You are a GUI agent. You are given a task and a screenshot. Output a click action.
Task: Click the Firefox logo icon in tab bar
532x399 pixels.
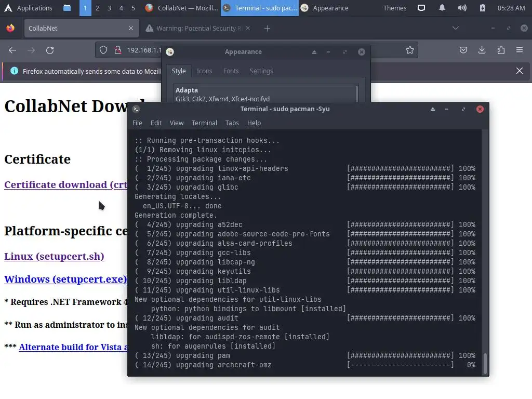coord(10,28)
